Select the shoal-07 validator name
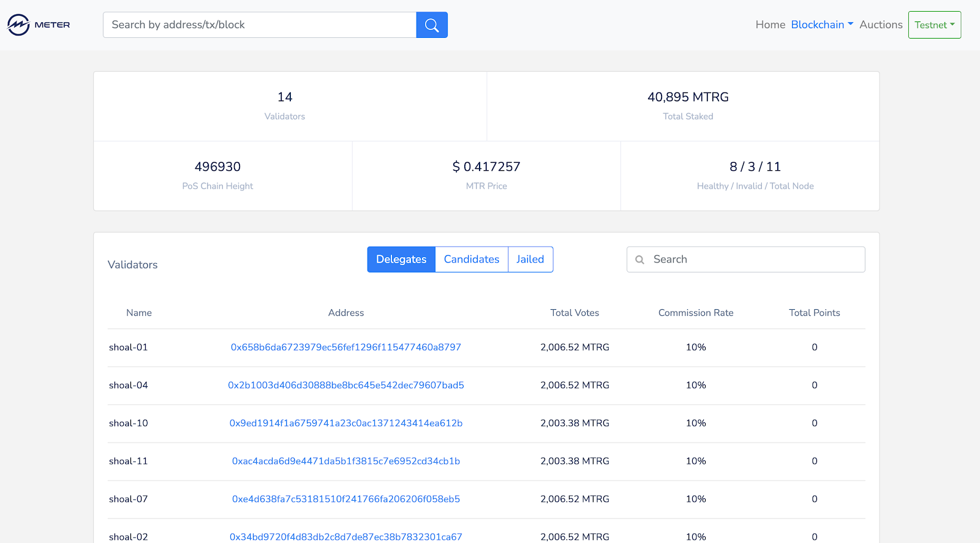Screen dimensions: 980x543 click(129, 499)
